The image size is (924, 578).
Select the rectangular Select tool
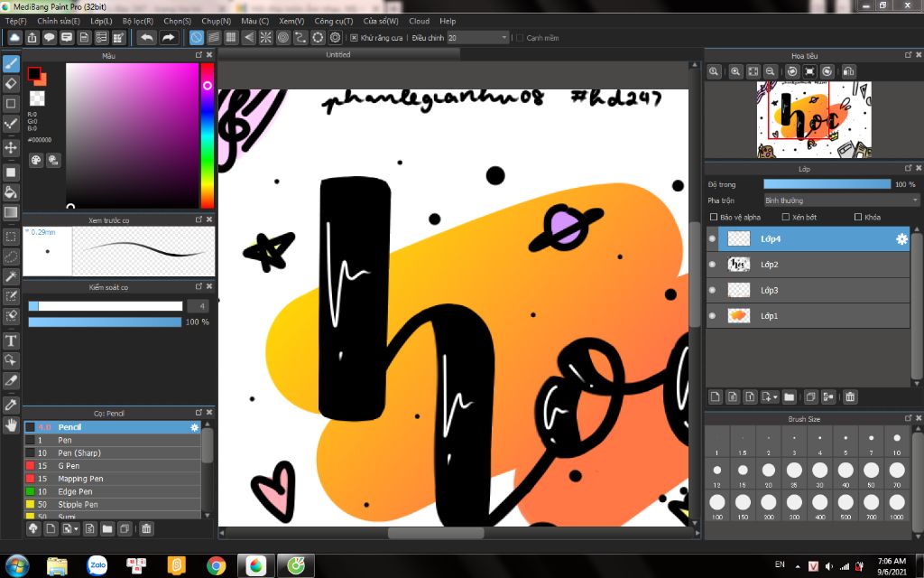pos(11,238)
